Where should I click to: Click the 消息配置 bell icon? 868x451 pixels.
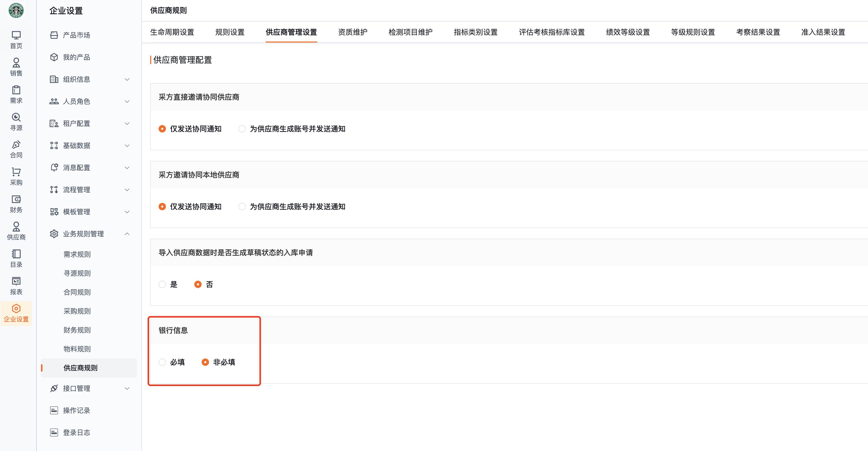(x=54, y=167)
